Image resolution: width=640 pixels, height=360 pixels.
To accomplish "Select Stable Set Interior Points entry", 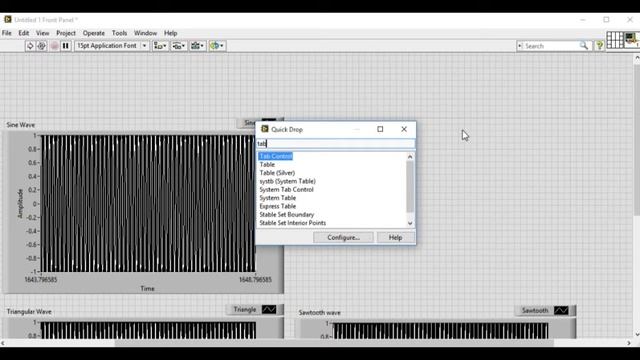I will [293, 223].
